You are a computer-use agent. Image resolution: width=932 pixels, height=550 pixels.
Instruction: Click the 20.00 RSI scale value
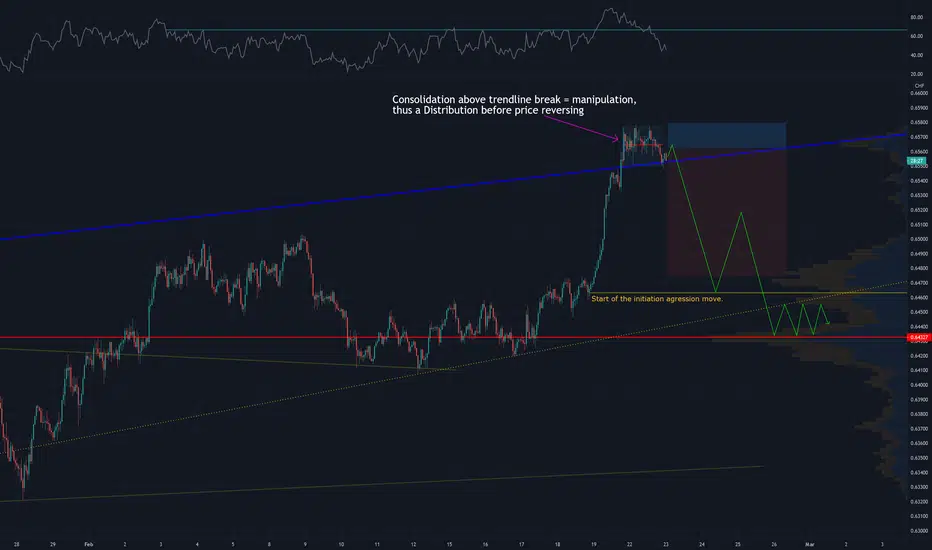(x=917, y=74)
